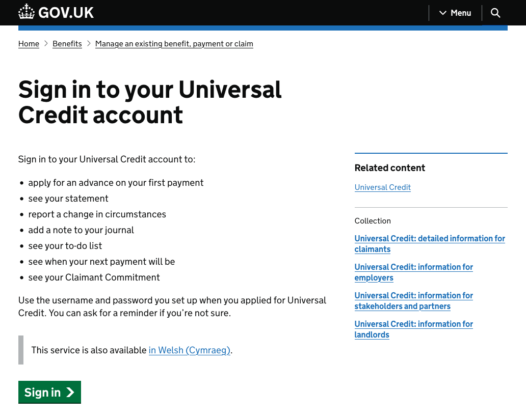Click the chevron next to Menu

tap(443, 13)
